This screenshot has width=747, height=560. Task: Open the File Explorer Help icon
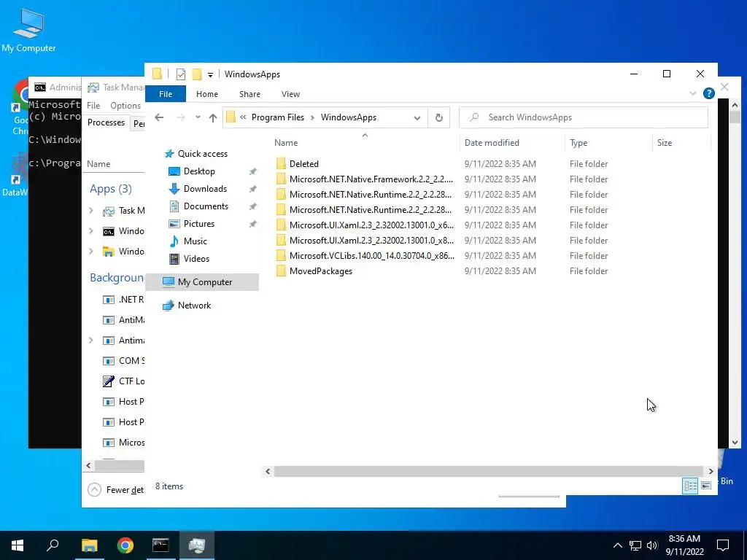point(708,93)
